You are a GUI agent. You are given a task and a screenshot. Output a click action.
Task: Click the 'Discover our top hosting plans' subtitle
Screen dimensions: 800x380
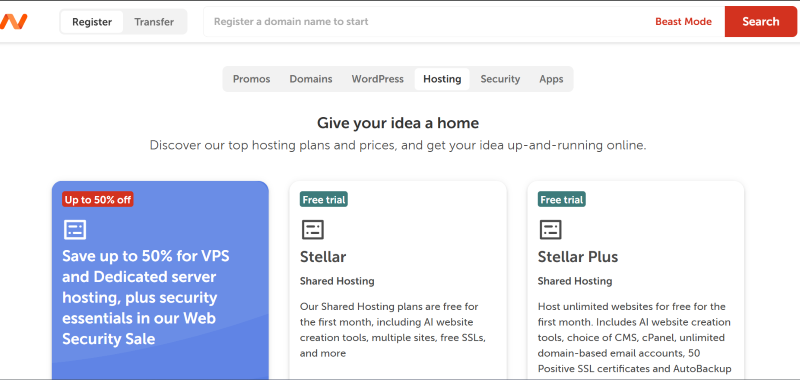pyautogui.click(x=398, y=146)
